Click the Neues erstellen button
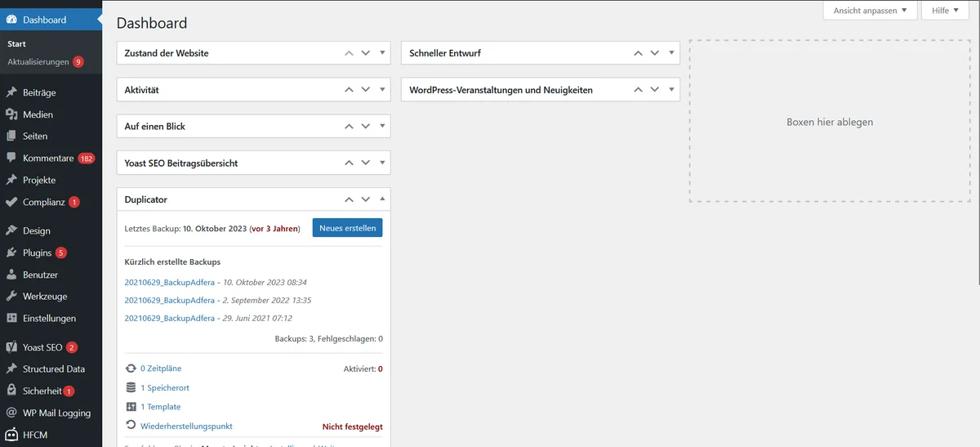Screen dimensions: 980x447 tap(347, 228)
